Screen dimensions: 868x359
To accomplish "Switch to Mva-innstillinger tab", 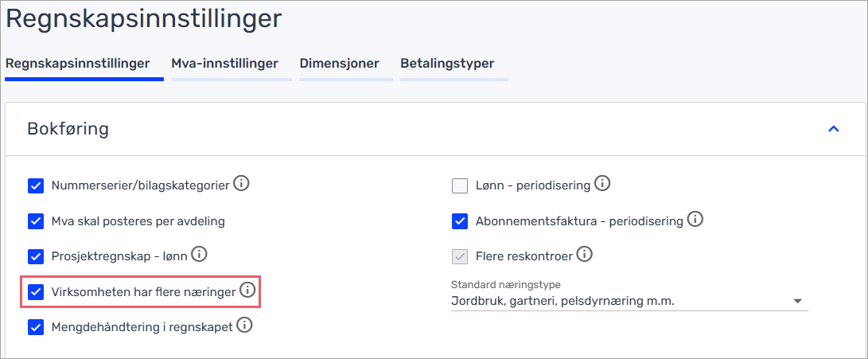I will point(224,64).
